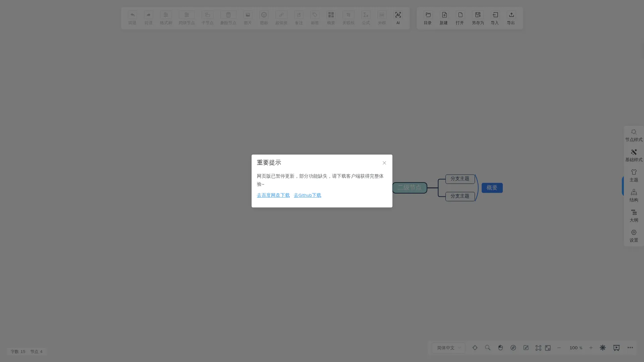Open the 大纲 outline panel

tap(634, 216)
